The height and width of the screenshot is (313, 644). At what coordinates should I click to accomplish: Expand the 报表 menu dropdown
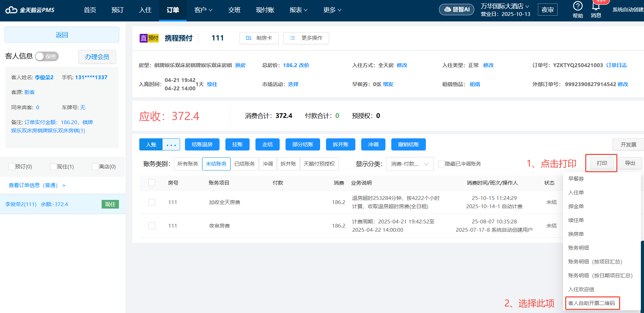tap(298, 10)
